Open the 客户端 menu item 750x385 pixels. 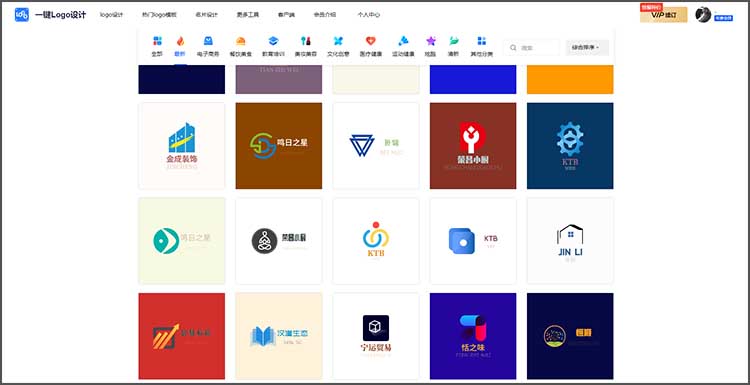287,15
